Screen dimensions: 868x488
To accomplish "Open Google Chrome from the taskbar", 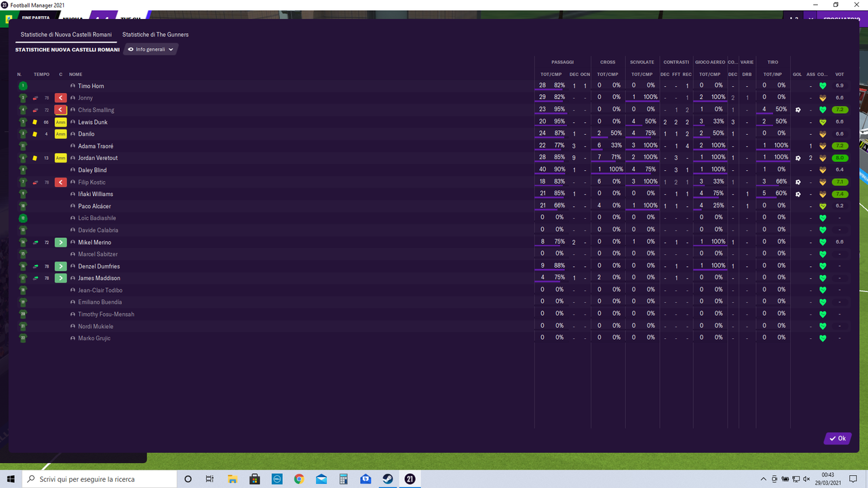I will click(299, 479).
